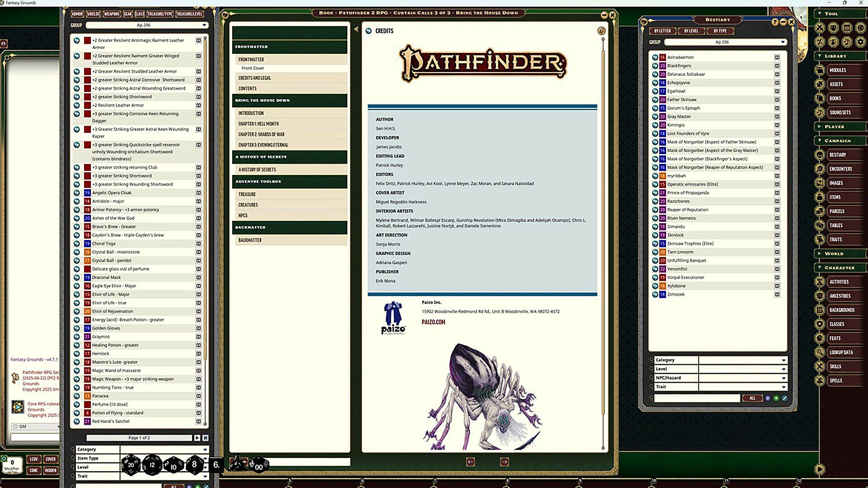Click the d12 die icon
Screen dimensions: 868x488
(x=152, y=465)
